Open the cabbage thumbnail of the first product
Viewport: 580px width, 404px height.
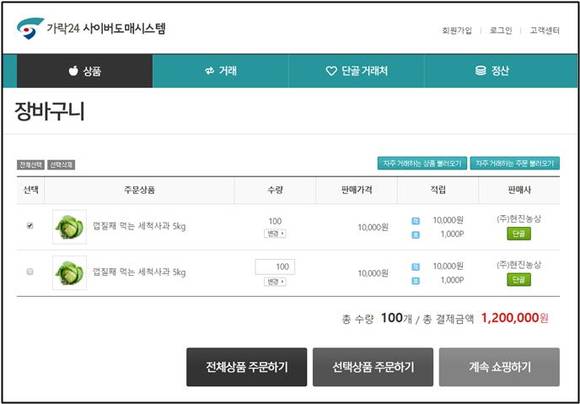click(70, 227)
